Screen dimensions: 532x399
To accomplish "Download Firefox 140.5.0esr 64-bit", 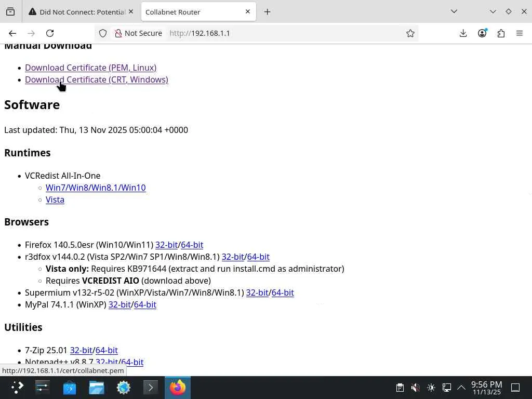I will tap(192, 245).
